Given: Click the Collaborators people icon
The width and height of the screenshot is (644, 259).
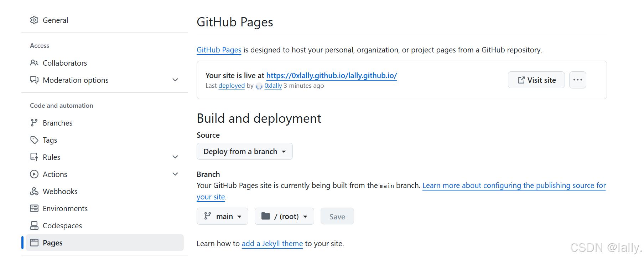Looking at the screenshot, I should pos(34,63).
